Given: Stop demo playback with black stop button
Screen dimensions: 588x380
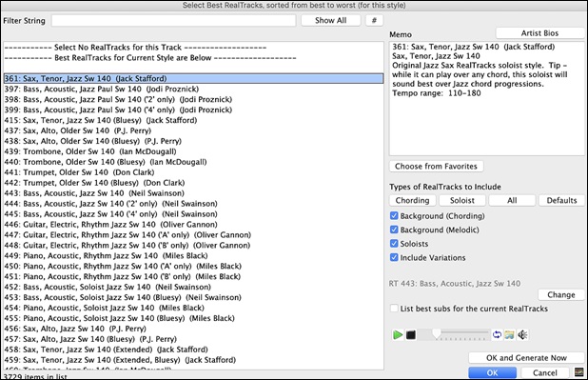Looking at the screenshot, I should (411, 334).
